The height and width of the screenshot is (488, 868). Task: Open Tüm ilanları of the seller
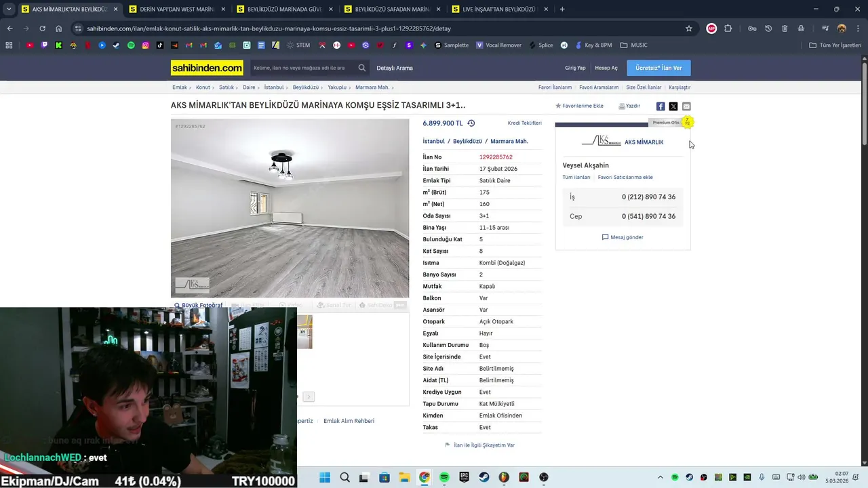(576, 178)
